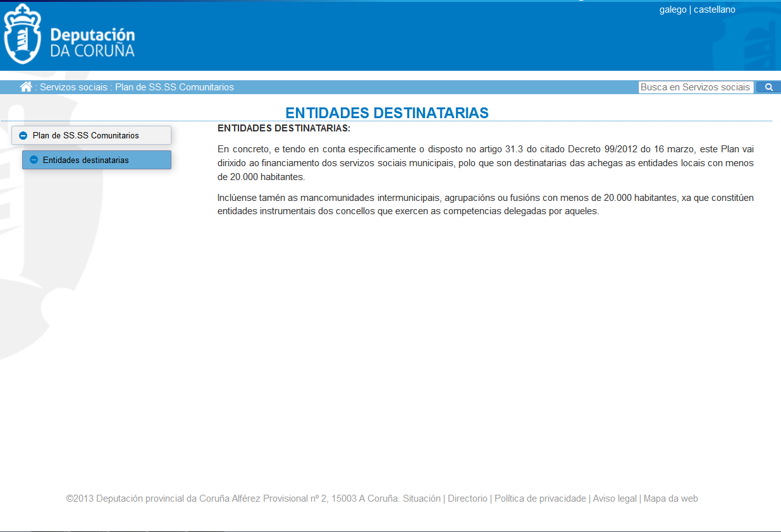
Task: Collapse Plan de SS.SS Comunitarios minus icon
Action: [x=23, y=136]
